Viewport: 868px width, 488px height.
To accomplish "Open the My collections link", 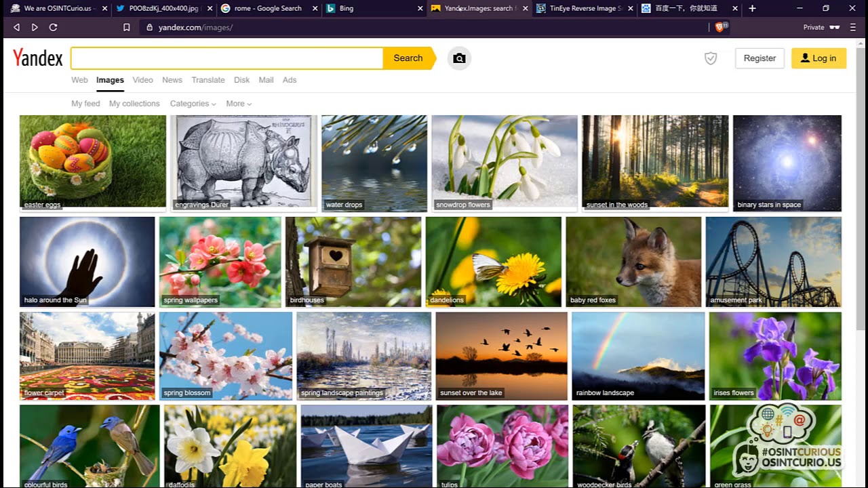I will point(134,103).
